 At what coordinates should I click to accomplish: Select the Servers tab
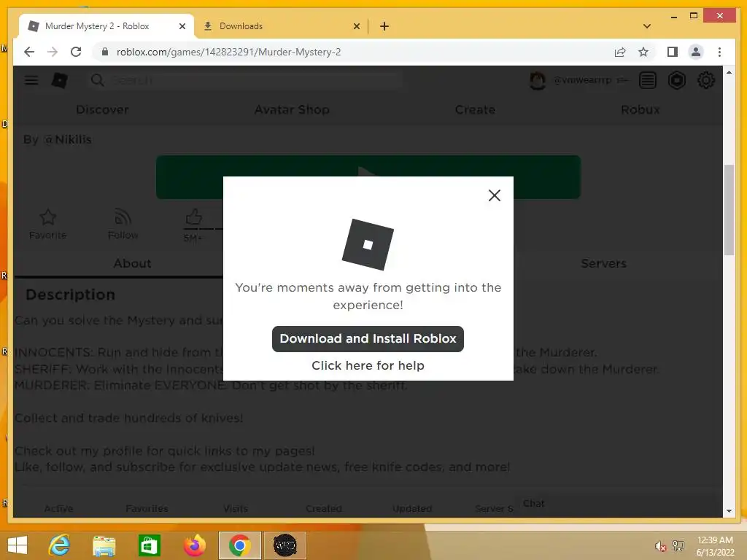point(603,263)
